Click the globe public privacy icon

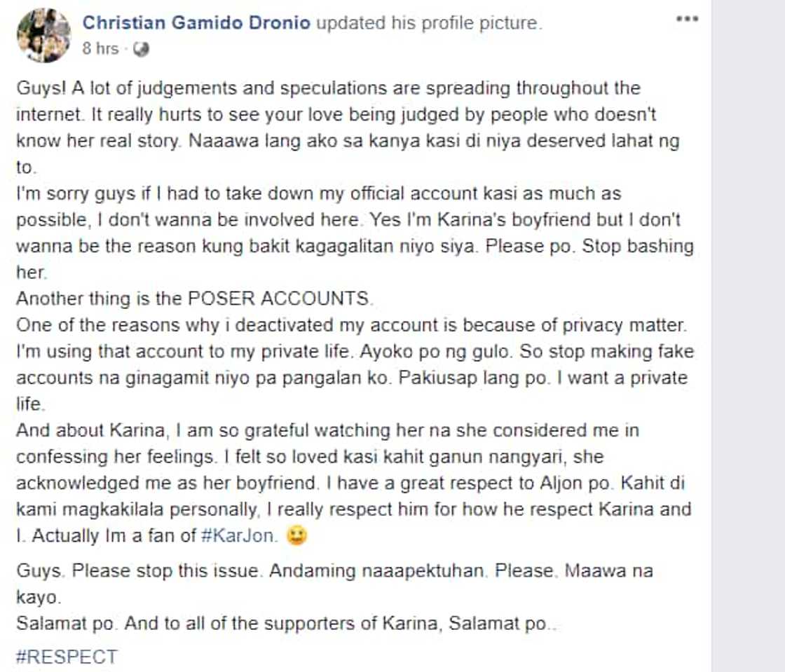tap(141, 49)
